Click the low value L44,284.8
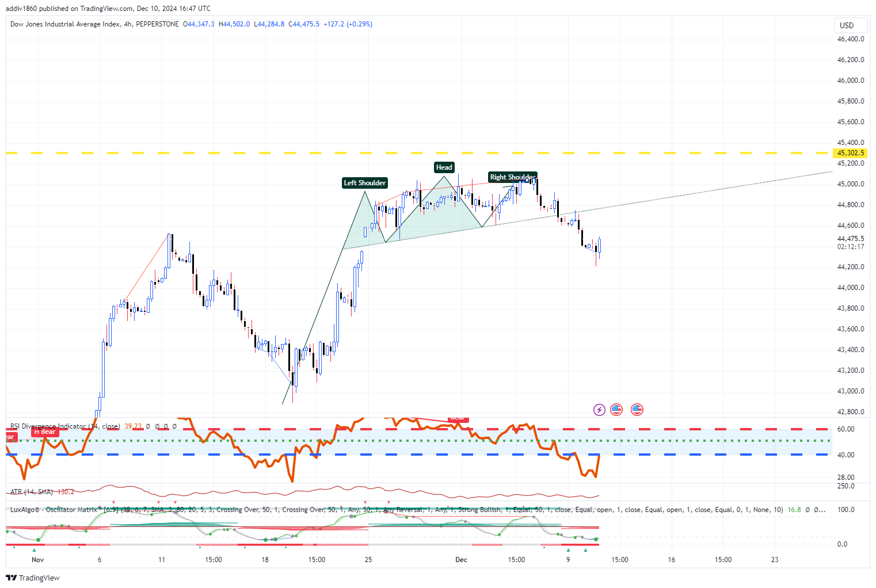The width and height of the screenshot is (876, 588). click(269, 24)
